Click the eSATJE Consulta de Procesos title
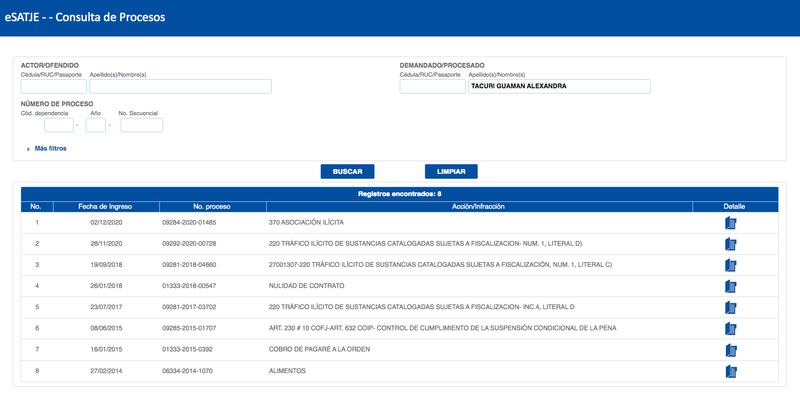The height and width of the screenshot is (399, 800). (85, 17)
